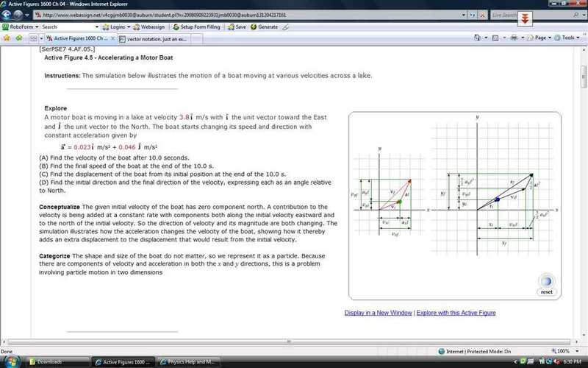Image resolution: width=588 pixels, height=368 pixels.
Task: Click the Active Figure 4.5 heading text
Action: pos(109,58)
